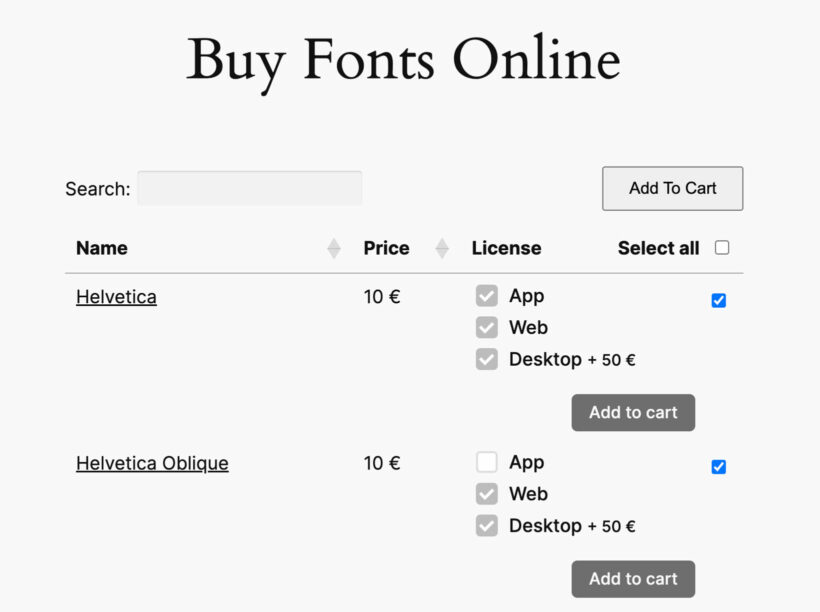Click the Name column header
Image resolution: width=820 pixels, height=612 pixels.
(102, 248)
